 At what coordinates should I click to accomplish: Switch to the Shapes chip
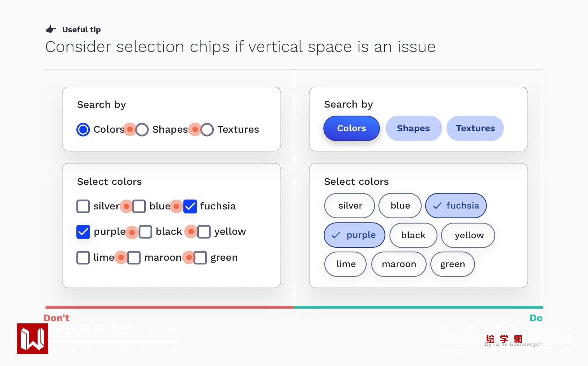[413, 128]
